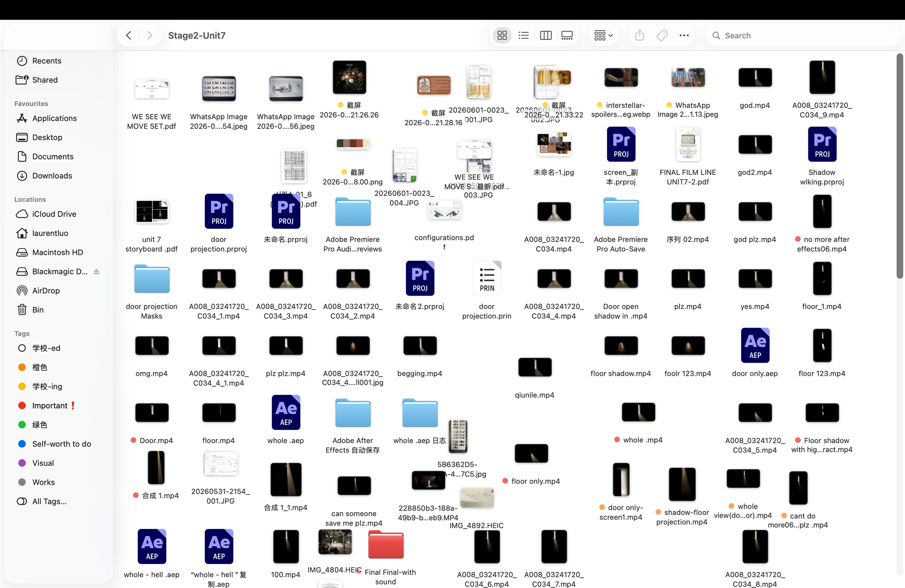Select the Shadow wlking.prproj file icon
Screen dimensions: 905x588
pyautogui.click(x=822, y=144)
